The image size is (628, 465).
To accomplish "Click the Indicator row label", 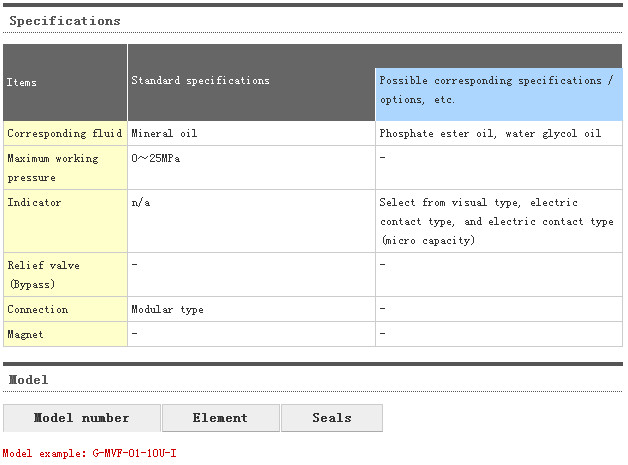I will click(34, 203).
